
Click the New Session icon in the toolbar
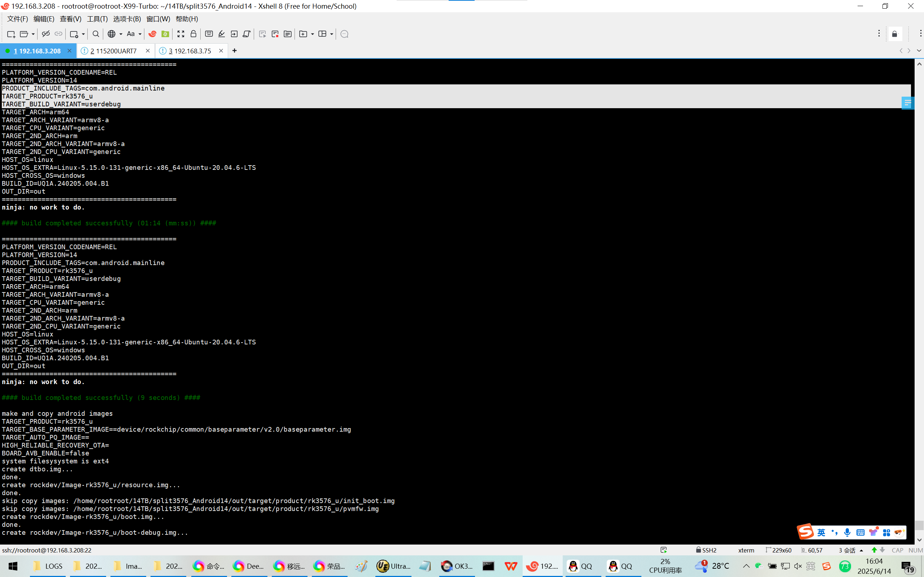[11, 34]
